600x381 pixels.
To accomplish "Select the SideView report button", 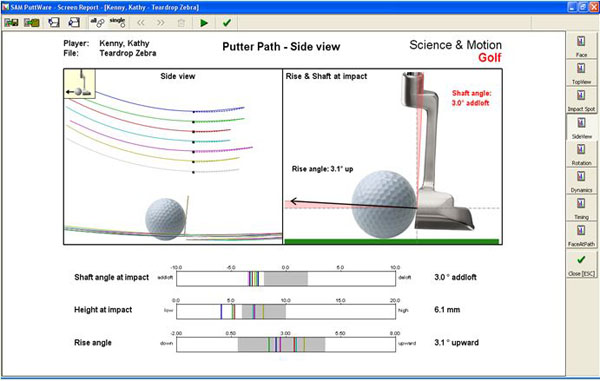I will pos(581,127).
